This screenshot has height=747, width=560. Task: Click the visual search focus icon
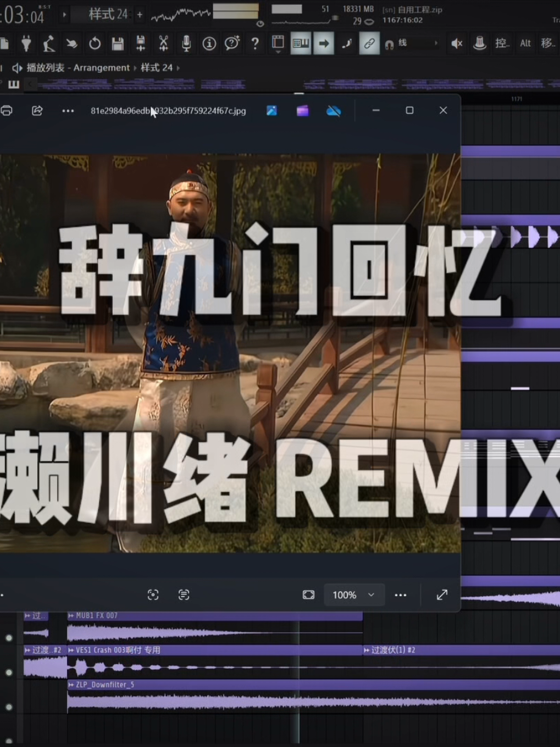coord(153,594)
